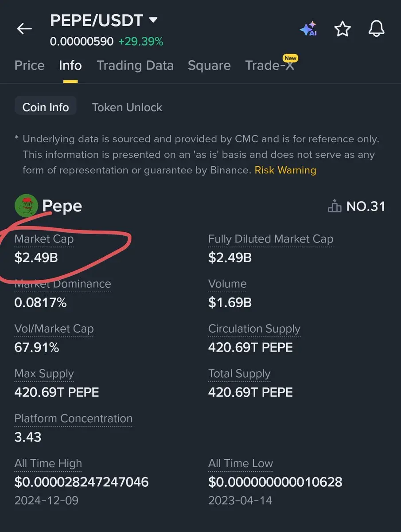Open the AI assistant sparkle icon
This screenshot has width=401, height=532.
click(x=308, y=29)
